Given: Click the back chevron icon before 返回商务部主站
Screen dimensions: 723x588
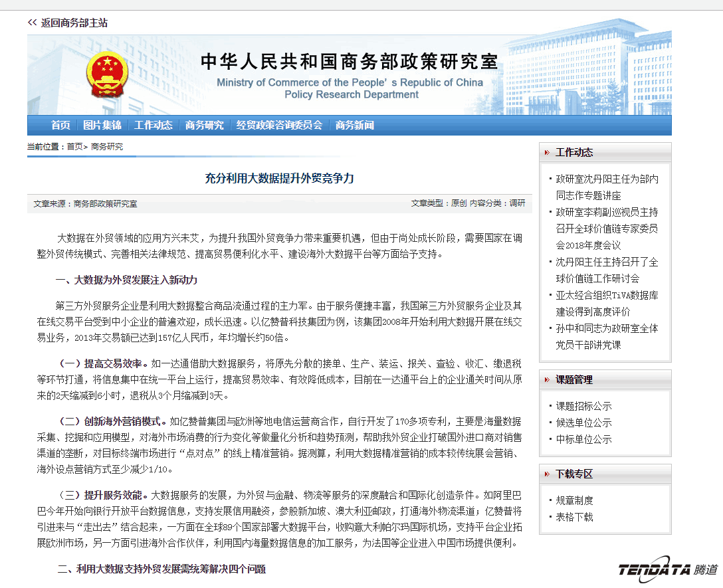Looking at the screenshot, I should pos(31,22).
